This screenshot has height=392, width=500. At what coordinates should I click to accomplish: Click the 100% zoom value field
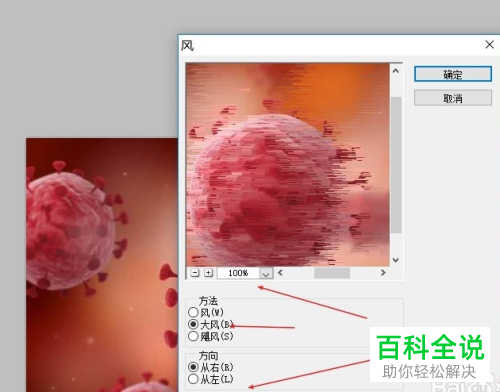238,273
